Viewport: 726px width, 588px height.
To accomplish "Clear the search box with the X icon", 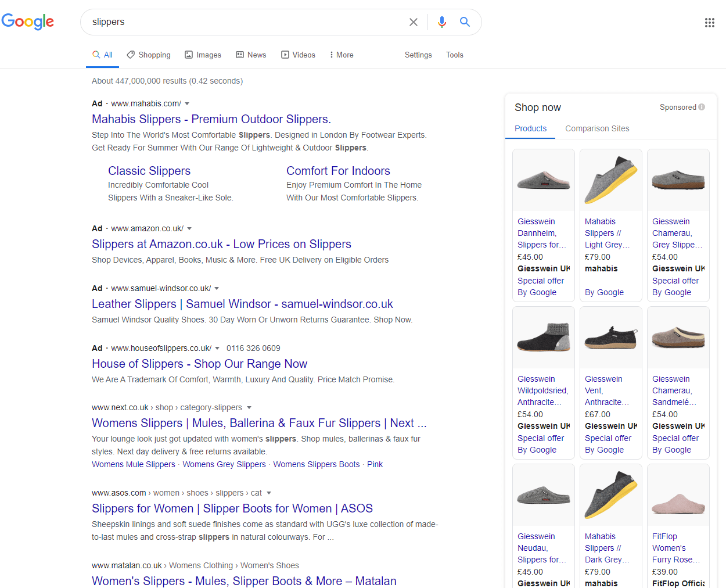I will 414,22.
